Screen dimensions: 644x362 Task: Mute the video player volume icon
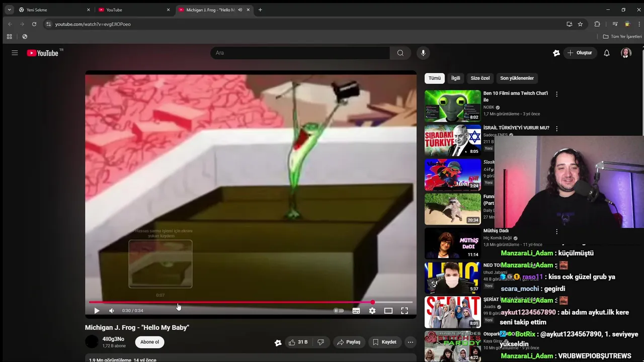[x=112, y=311]
